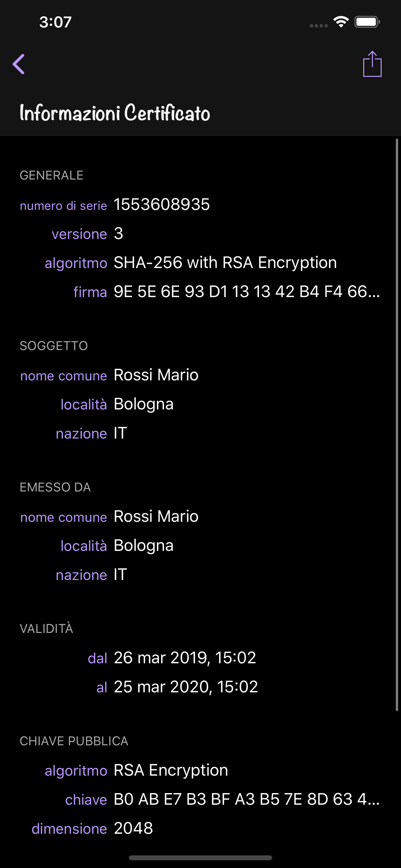Tap the Informazioni Certificato title
Image resolution: width=401 pixels, height=868 pixels.
point(114,113)
